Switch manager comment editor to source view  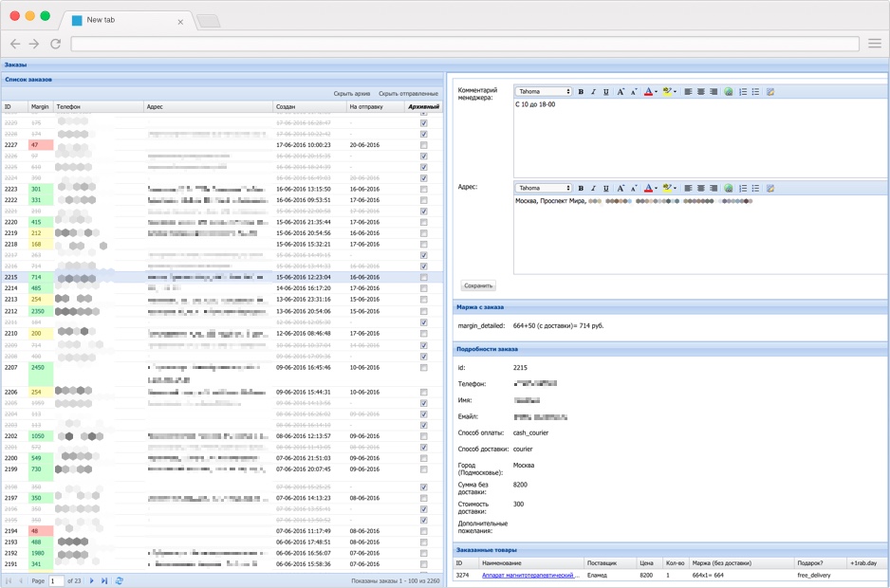(769, 92)
